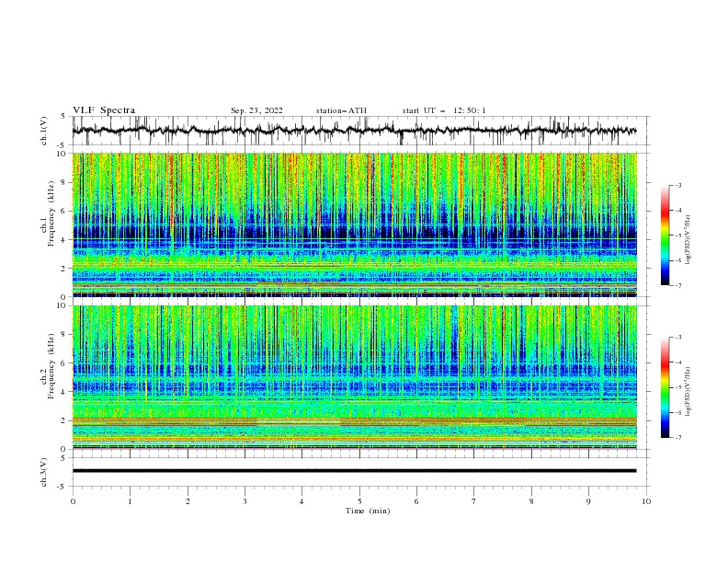Click the flat ch.3 voltage trace

(x=354, y=471)
